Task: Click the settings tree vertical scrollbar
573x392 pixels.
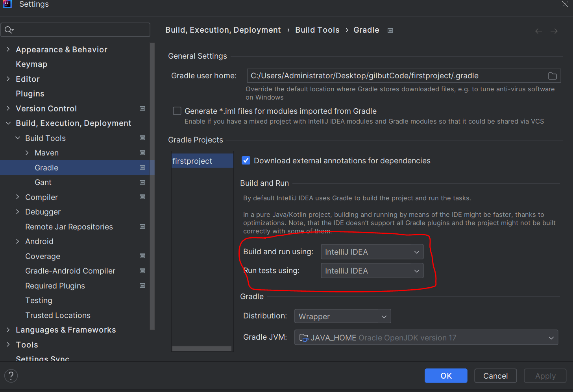Action: [152, 186]
